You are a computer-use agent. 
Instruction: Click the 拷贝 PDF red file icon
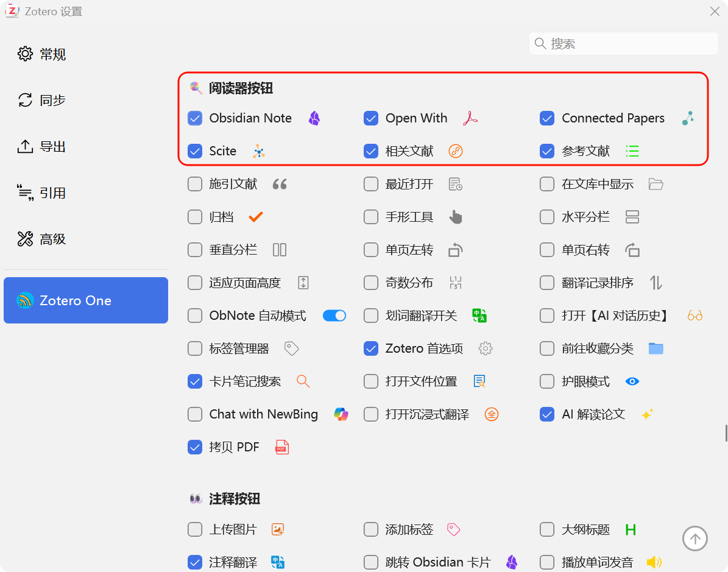coord(282,447)
